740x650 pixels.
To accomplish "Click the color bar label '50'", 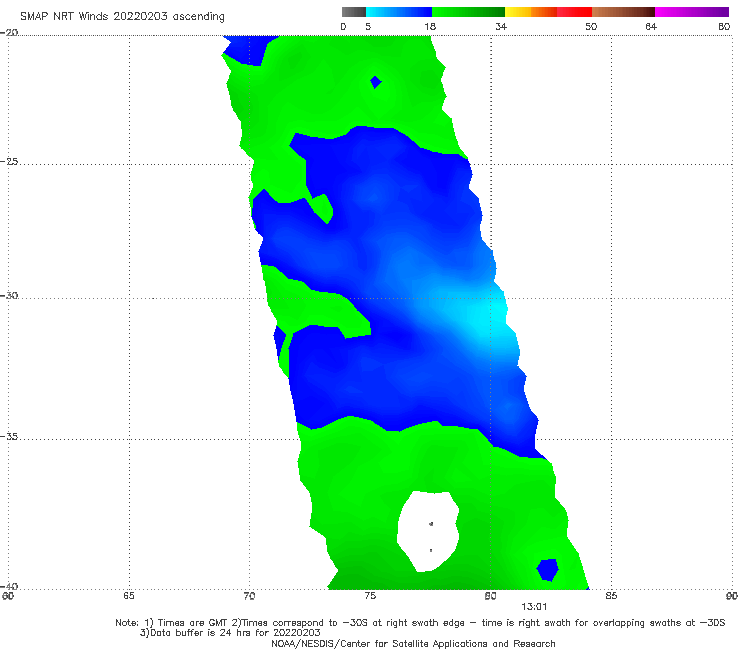I will pyautogui.click(x=591, y=26).
